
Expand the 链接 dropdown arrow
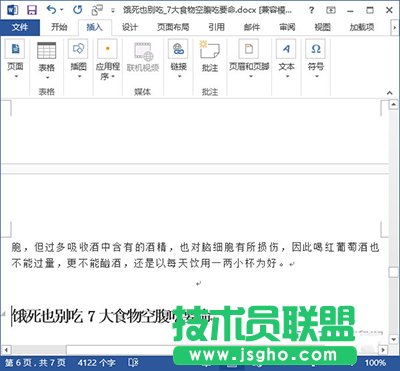[x=180, y=77]
